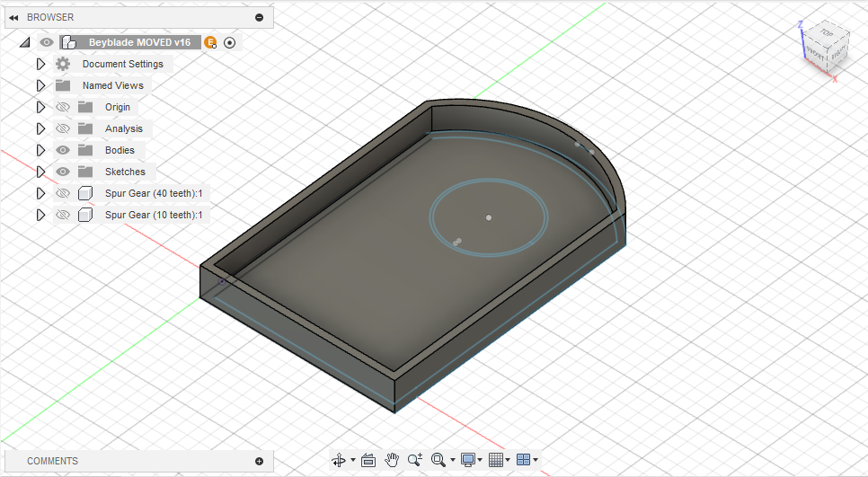The width and height of the screenshot is (868, 477).
Task: Click the ViewCube FRONT face
Action: [816, 53]
